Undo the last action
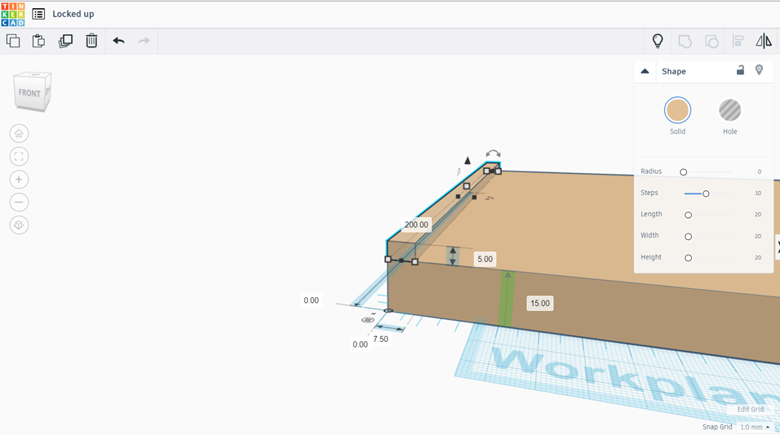This screenshot has width=780, height=435. click(118, 41)
